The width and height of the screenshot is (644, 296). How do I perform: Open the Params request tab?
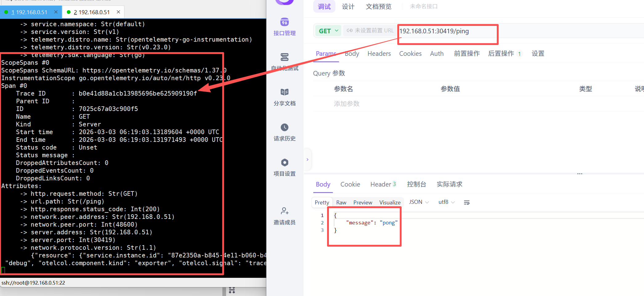[326, 54]
